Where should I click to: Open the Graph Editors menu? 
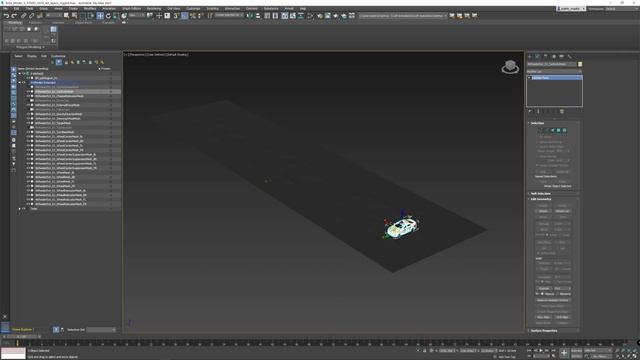[131, 9]
